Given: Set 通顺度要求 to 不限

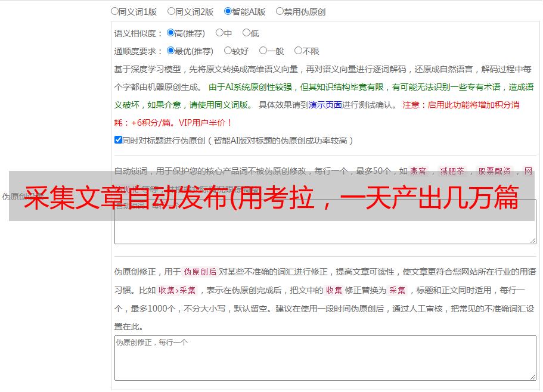Looking at the screenshot, I should 298,51.
